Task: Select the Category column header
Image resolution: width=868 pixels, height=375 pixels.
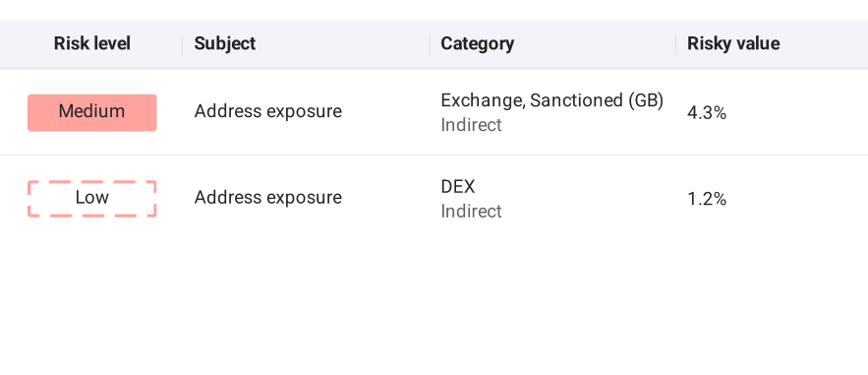Action: coord(477,43)
